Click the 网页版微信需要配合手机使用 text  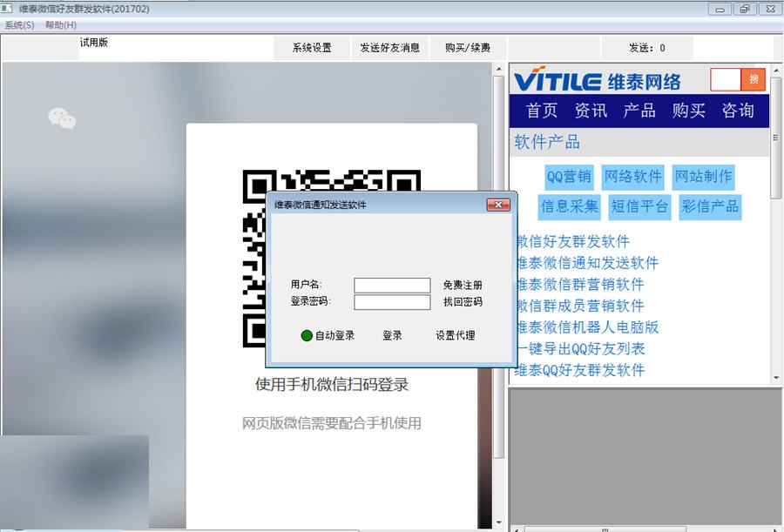332,423
